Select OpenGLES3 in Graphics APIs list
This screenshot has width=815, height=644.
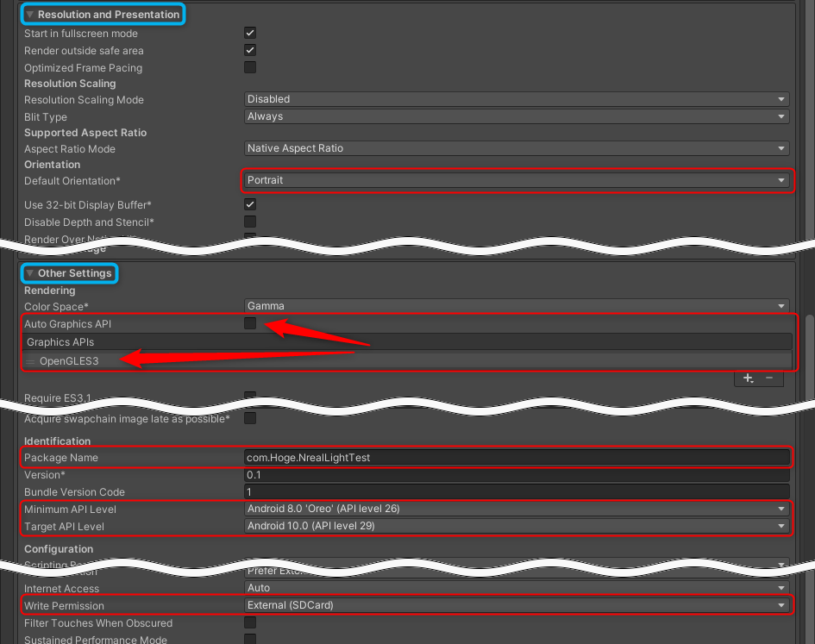pyautogui.click(x=407, y=360)
